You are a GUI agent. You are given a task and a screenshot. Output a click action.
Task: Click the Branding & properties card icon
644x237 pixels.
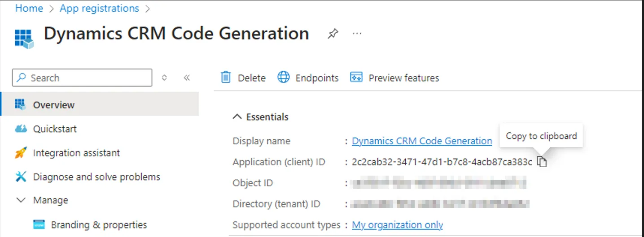pos(39,224)
